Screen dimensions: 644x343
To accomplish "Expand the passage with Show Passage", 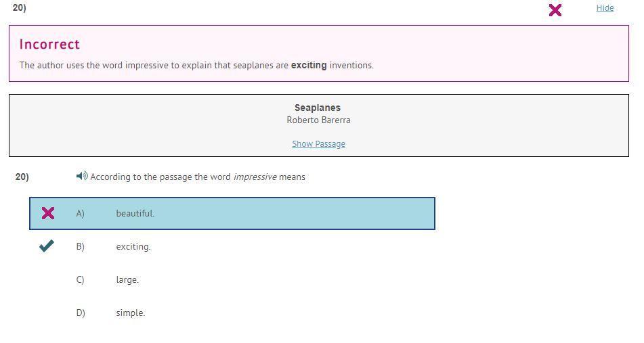I will [318, 144].
